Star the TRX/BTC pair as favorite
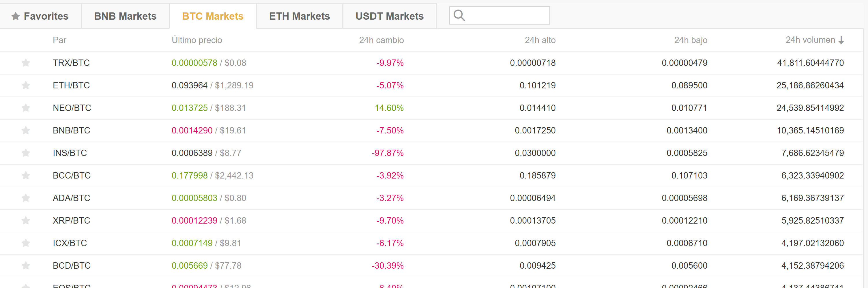 (x=26, y=63)
